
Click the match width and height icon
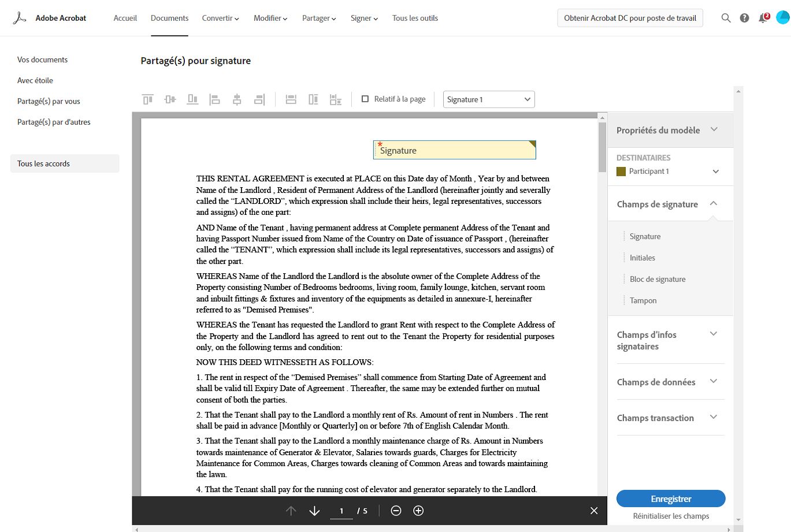[336, 99]
